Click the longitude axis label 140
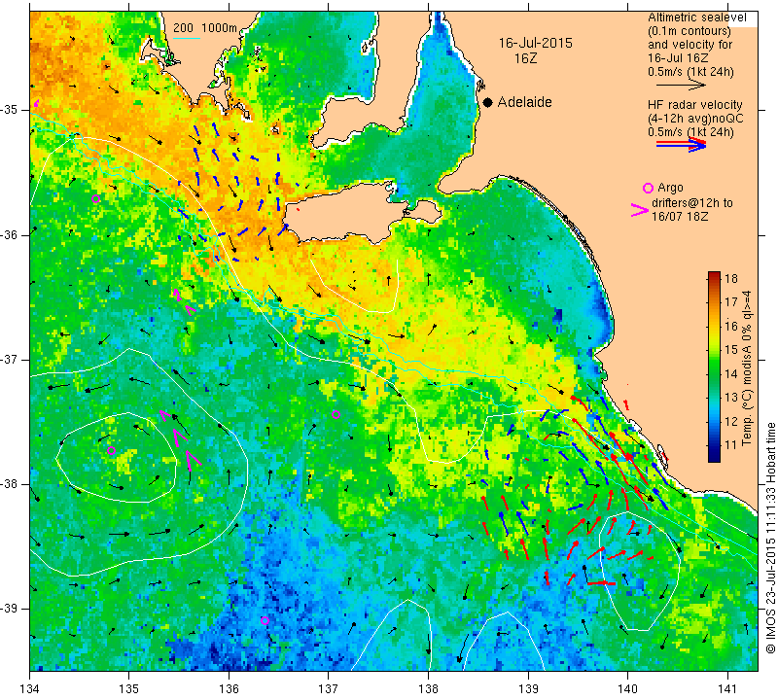The image size is (778, 700). (x=627, y=689)
